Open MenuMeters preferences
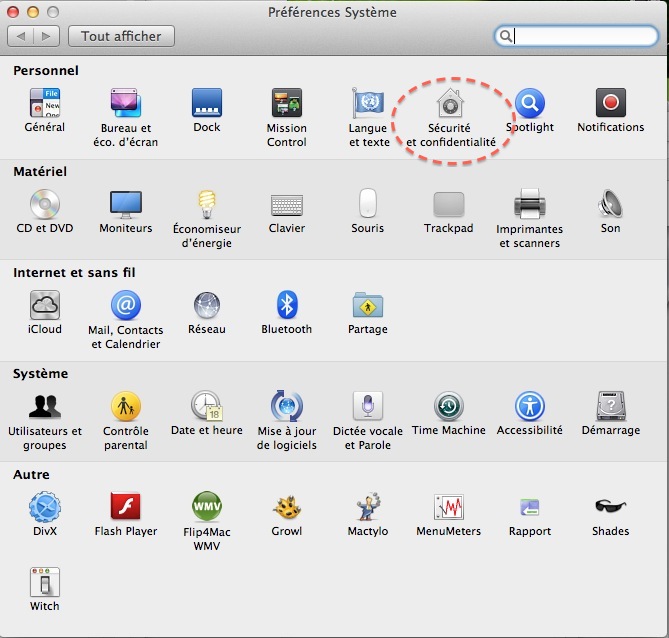The image size is (669, 638). [448, 507]
